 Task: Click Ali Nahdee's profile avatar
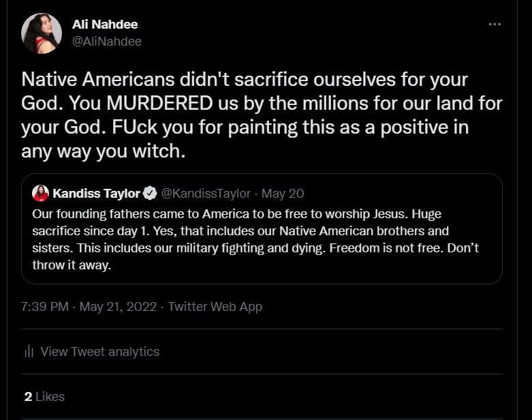coord(42,33)
